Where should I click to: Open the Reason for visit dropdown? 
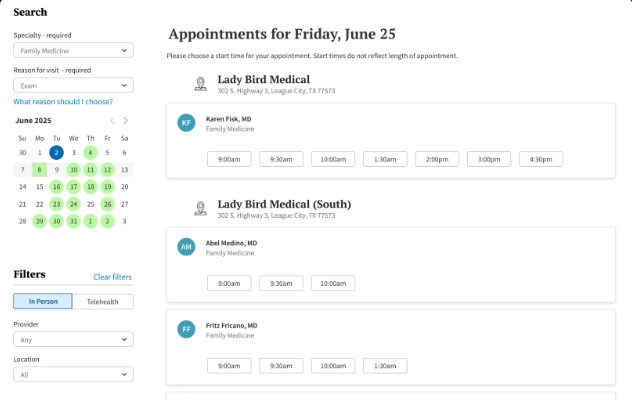pyautogui.click(x=73, y=85)
